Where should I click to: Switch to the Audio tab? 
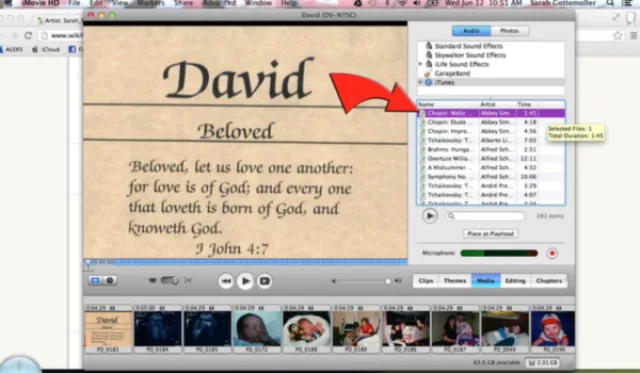(x=471, y=31)
